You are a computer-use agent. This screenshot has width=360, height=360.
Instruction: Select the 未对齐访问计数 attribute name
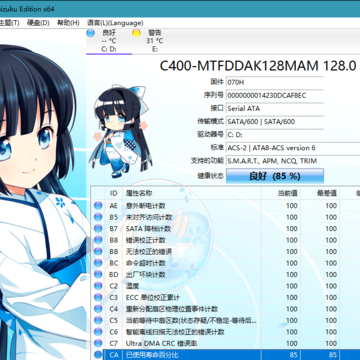(x=149, y=217)
